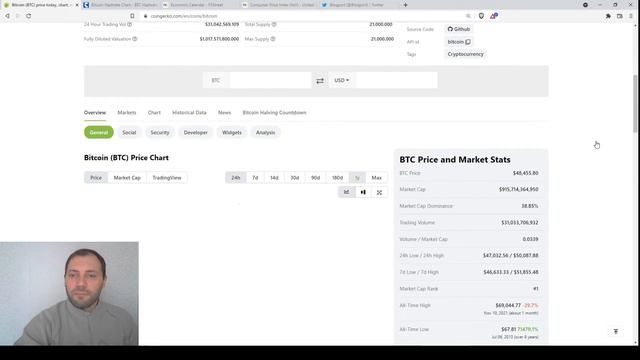Switch to the Overview tab

click(x=95, y=113)
